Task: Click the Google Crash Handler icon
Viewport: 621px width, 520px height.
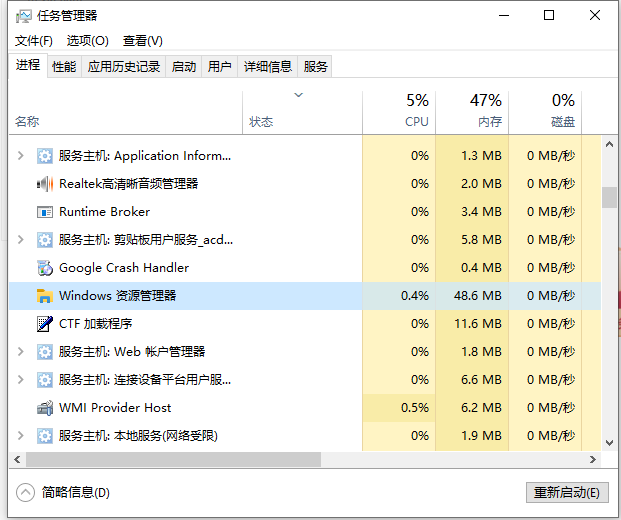Action: pos(45,268)
